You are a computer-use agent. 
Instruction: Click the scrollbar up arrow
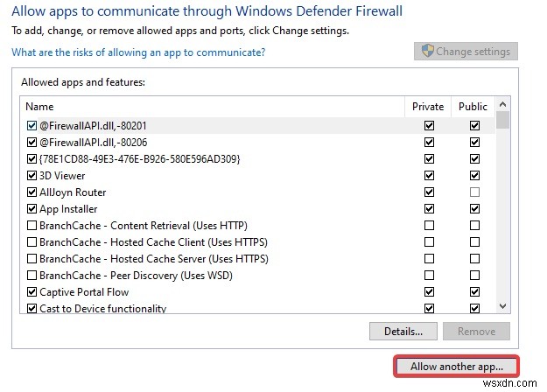pos(502,104)
